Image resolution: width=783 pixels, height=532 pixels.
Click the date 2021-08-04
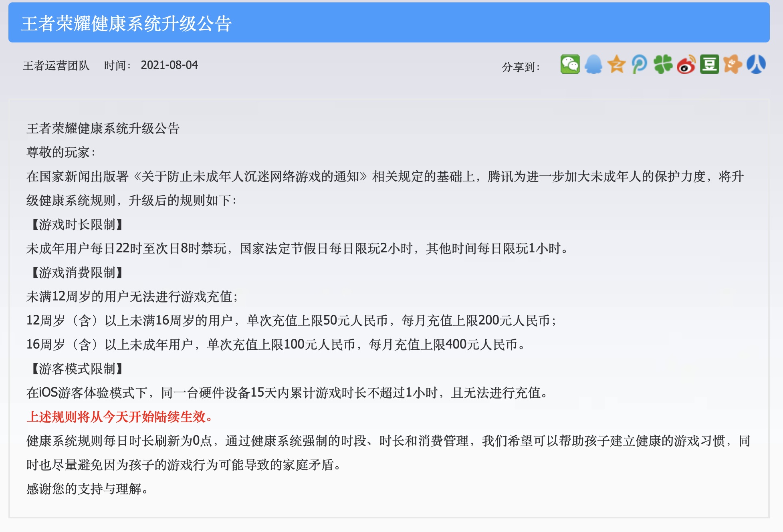click(169, 65)
